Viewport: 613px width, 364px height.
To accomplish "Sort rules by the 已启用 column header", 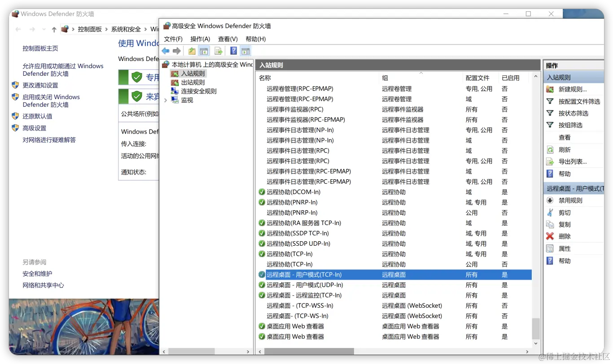I will click(515, 78).
